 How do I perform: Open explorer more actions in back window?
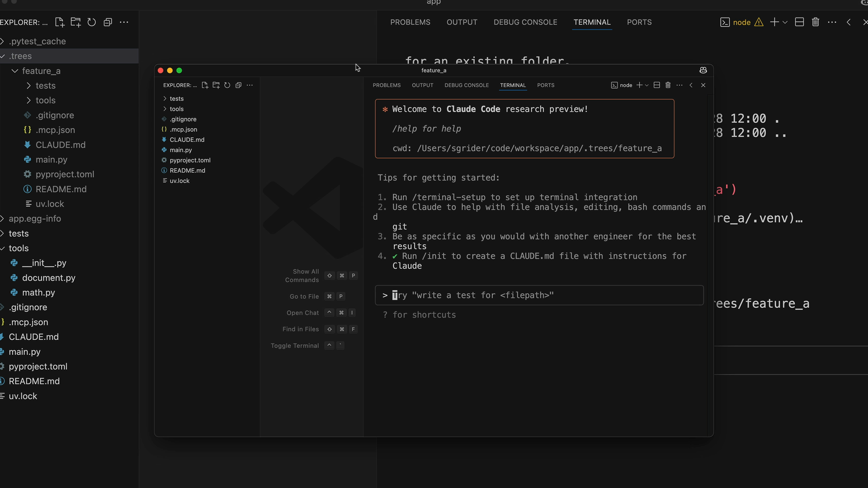124,22
